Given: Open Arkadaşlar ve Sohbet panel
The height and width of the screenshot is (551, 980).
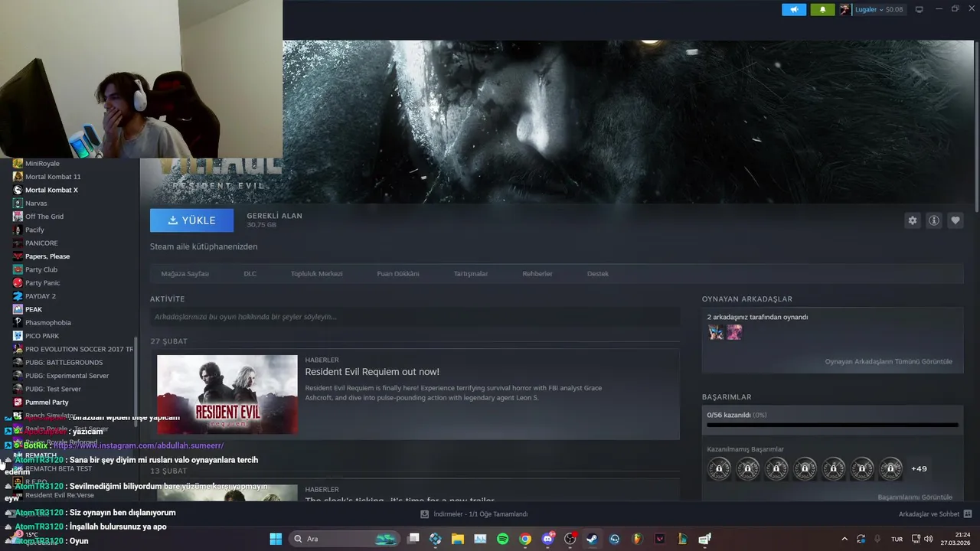Looking at the screenshot, I should tap(935, 514).
